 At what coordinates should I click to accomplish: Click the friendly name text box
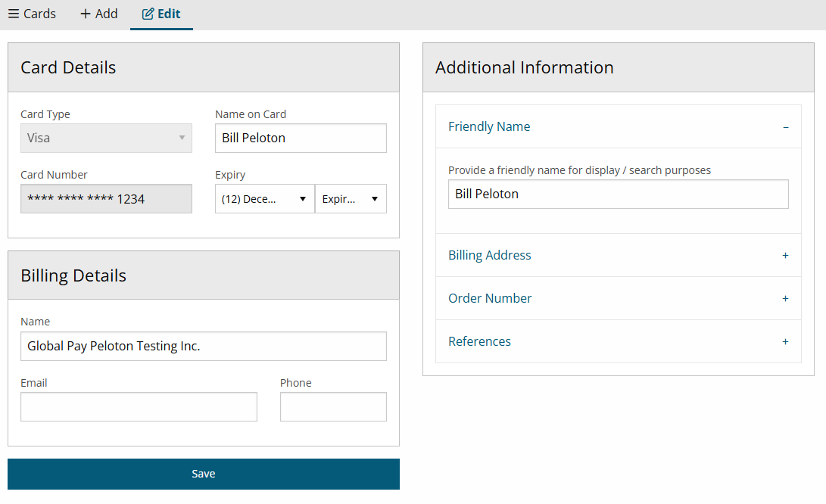[618, 194]
